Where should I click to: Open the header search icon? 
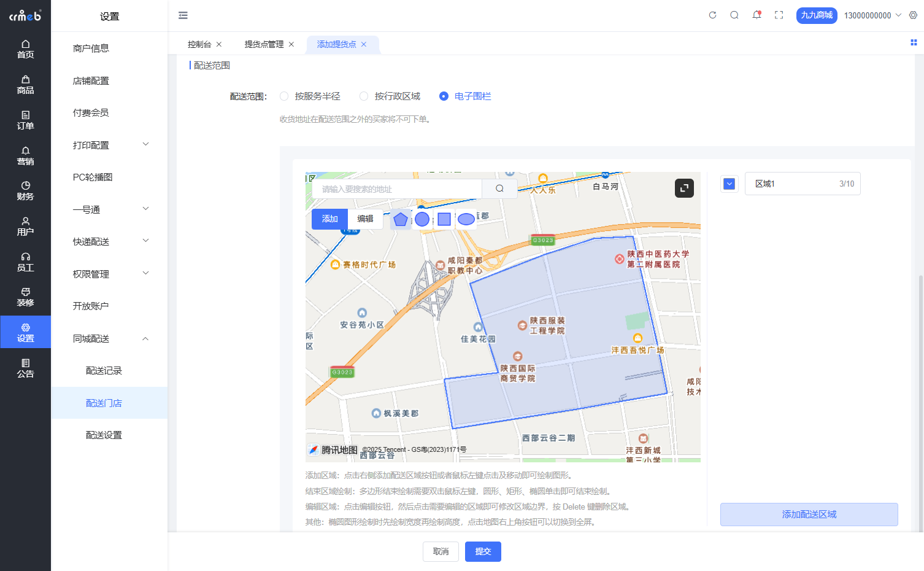tap(734, 15)
